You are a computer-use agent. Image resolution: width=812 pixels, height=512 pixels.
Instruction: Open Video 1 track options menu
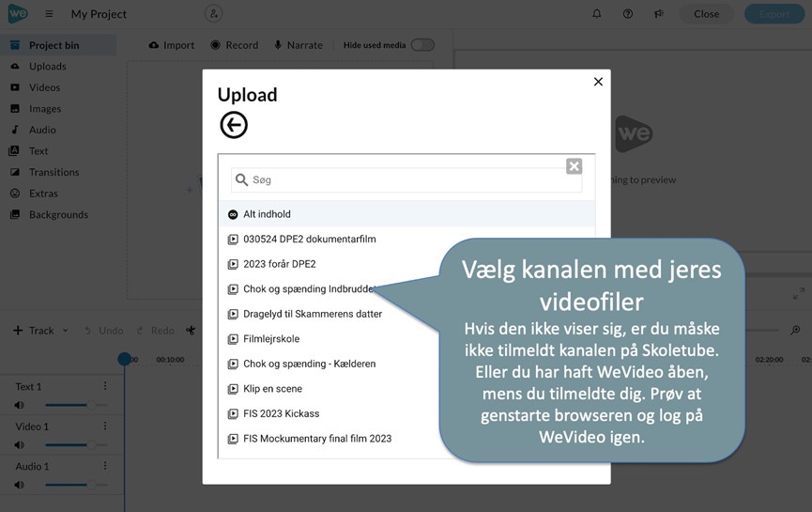[105, 426]
